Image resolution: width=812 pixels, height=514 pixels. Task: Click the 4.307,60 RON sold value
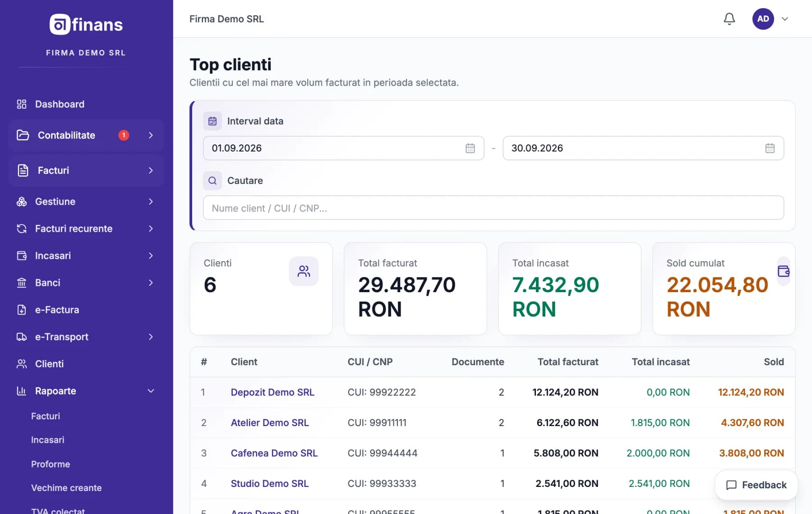point(752,422)
